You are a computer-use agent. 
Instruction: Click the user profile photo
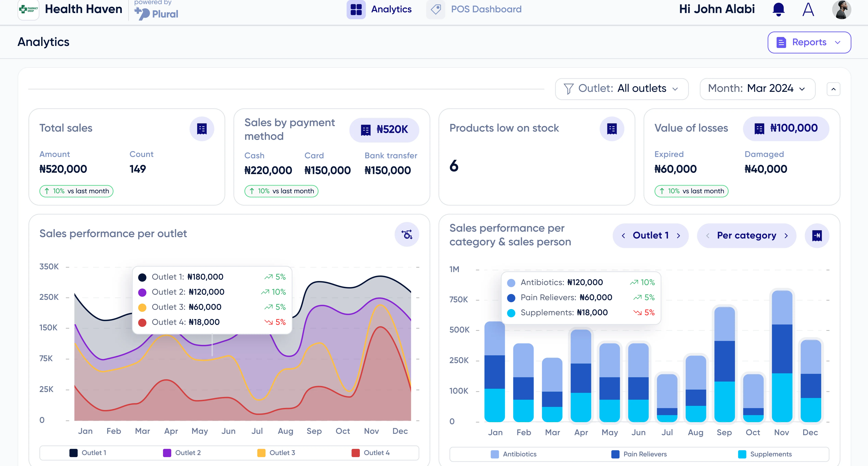click(x=841, y=9)
